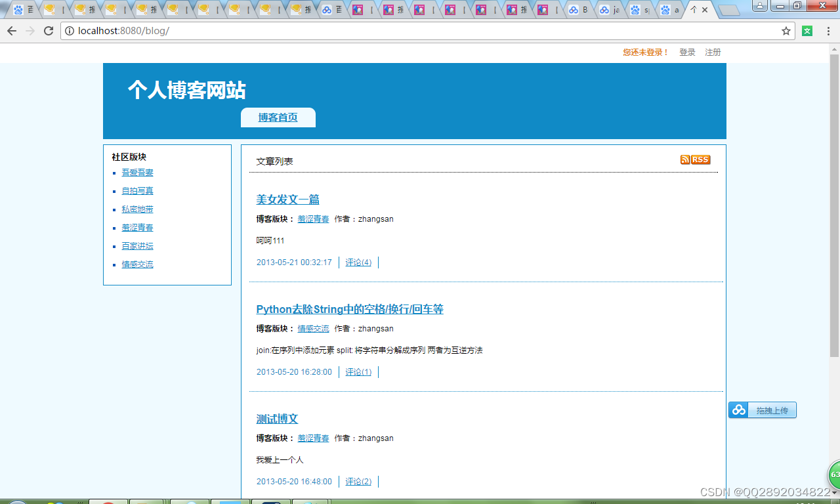Click 羞涩青春 category under 测试博文
Viewport: 840px width, 504px height.
313,438
